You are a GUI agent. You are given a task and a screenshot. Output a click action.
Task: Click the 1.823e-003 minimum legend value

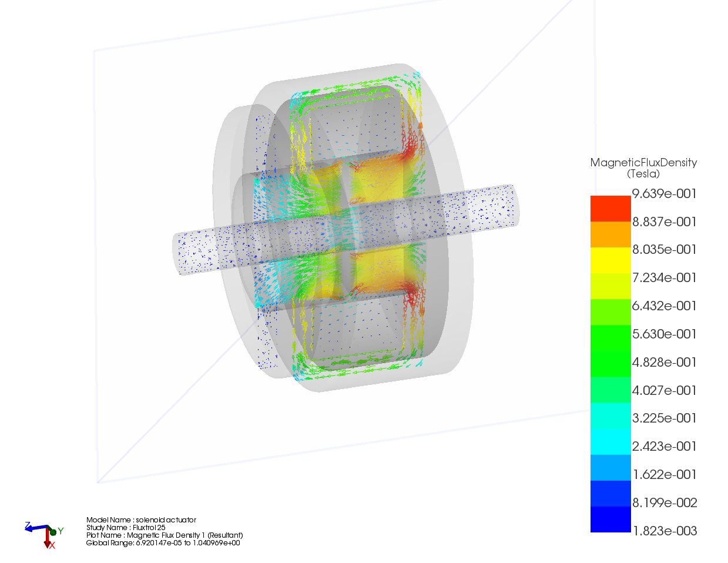coord(664,531)
